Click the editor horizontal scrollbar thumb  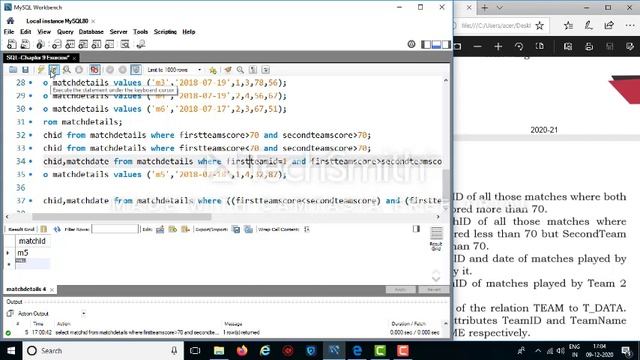point(122,217)
